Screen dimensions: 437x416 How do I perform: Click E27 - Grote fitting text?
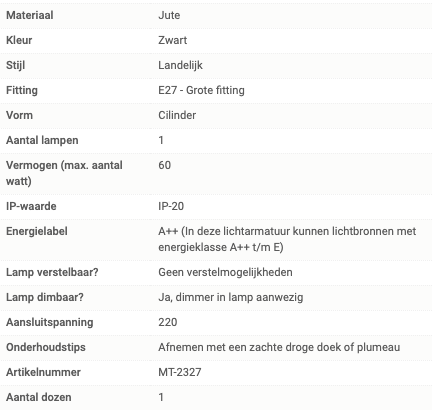pyautogui.click(x=201, y=90)
